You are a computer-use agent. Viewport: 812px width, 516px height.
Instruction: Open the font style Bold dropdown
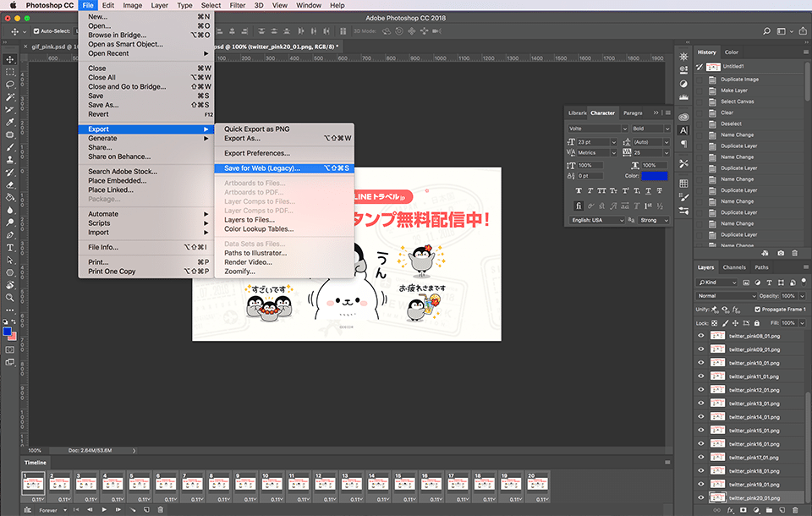[651, 129]
